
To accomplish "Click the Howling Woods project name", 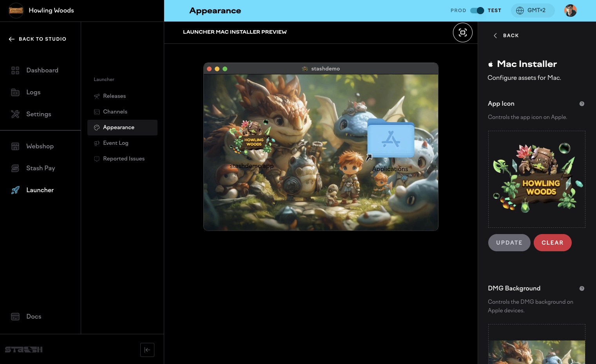I will (51, 11).
